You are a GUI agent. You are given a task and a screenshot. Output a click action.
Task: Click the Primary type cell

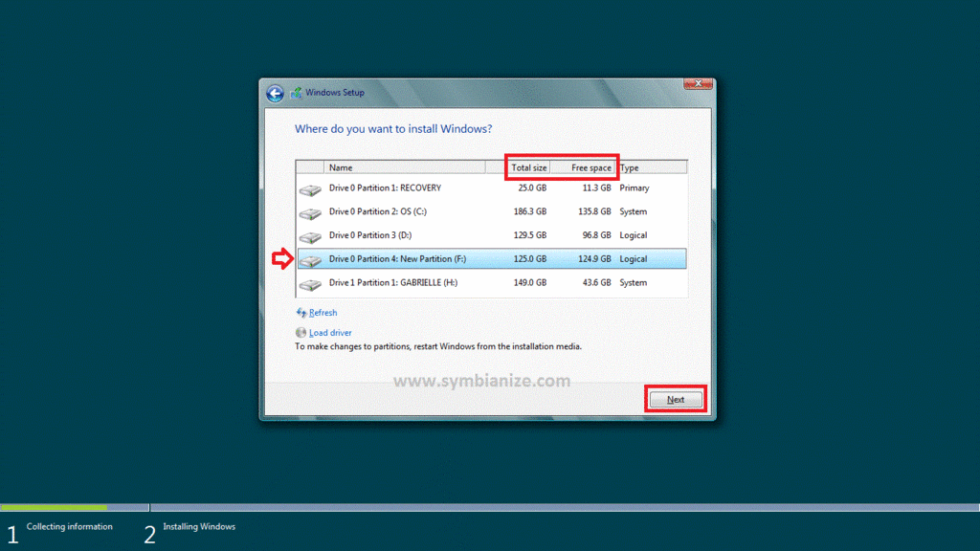coord(635,188)
